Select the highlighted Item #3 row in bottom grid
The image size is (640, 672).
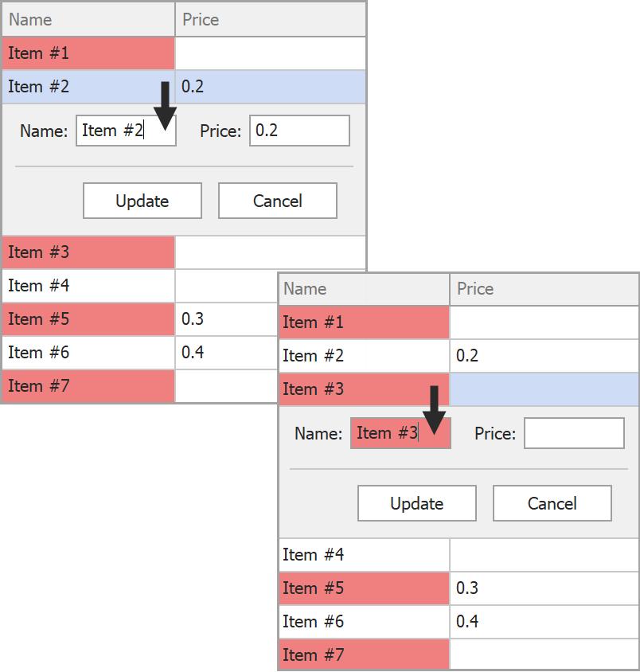(x=364, y=389)
